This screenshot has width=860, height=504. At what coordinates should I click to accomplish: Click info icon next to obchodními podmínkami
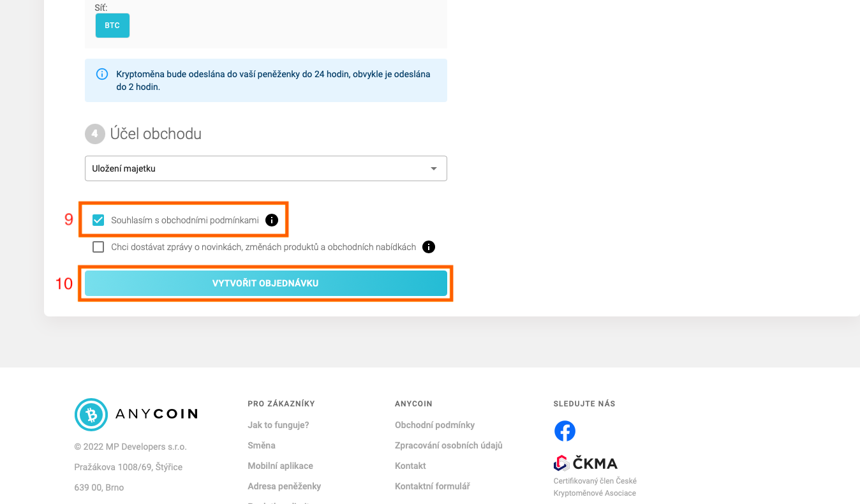click(x=272, y=220)
